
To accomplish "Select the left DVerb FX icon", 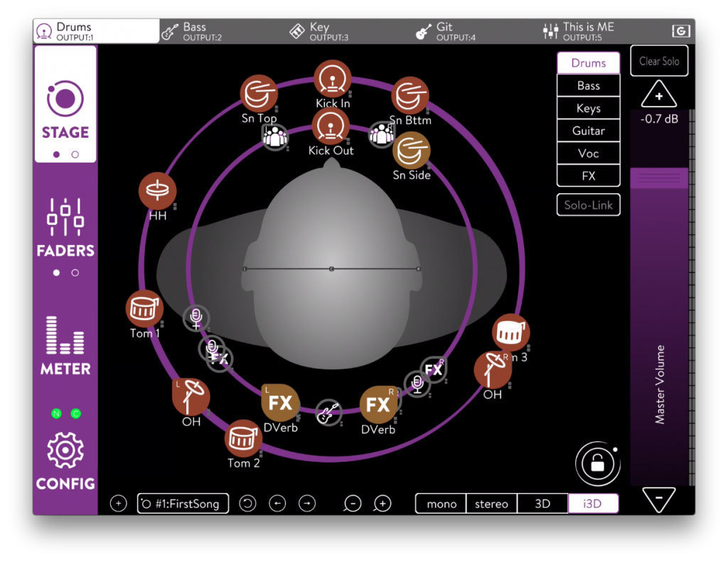I will tap(280, 403).
